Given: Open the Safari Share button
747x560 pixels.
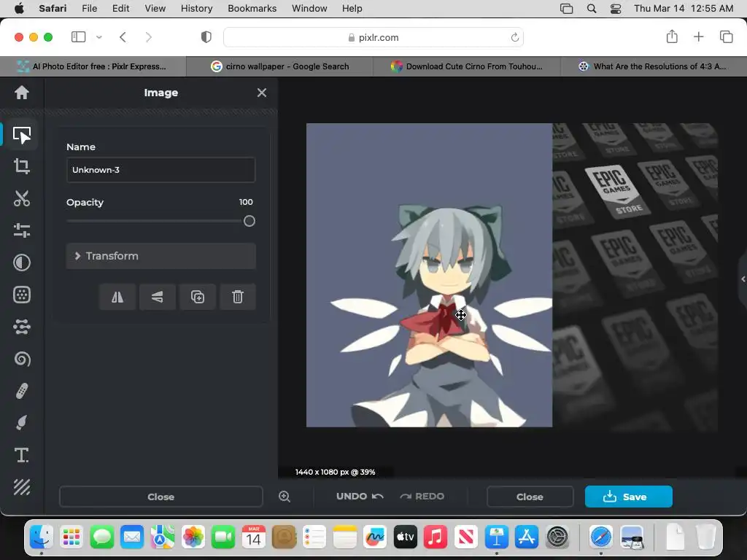Looking at the screenshot, I should point(672,36).
